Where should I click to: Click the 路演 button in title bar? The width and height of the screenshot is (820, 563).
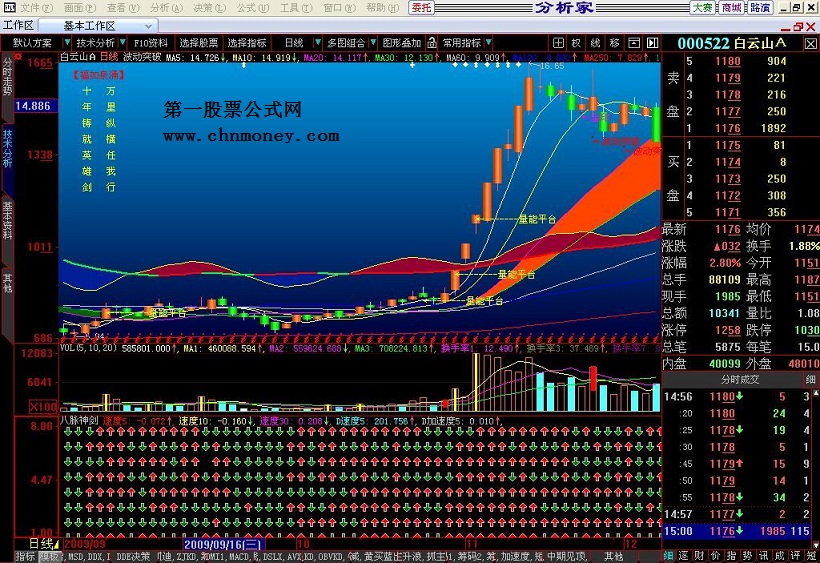click(x=759, y=7)
